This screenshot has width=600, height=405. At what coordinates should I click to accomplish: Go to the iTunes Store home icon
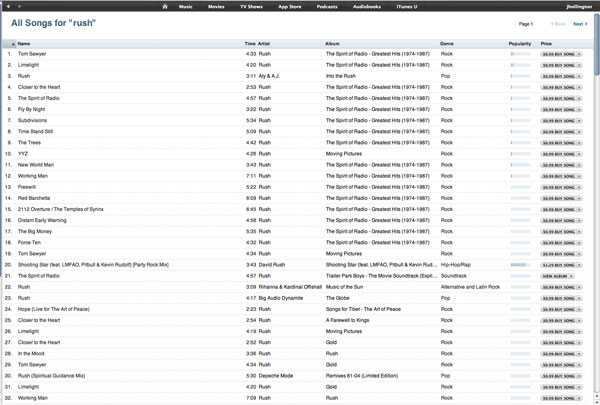(165, 7)
